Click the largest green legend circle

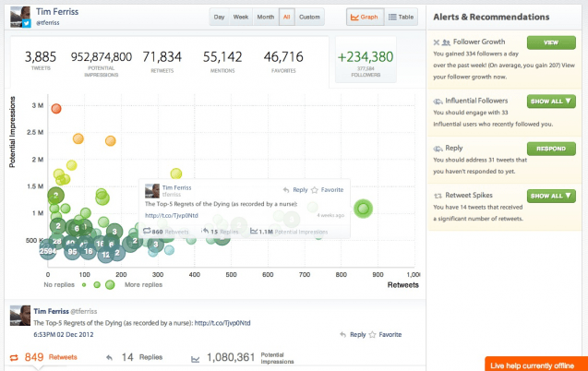pyautogui.click(x=110, y=285)
